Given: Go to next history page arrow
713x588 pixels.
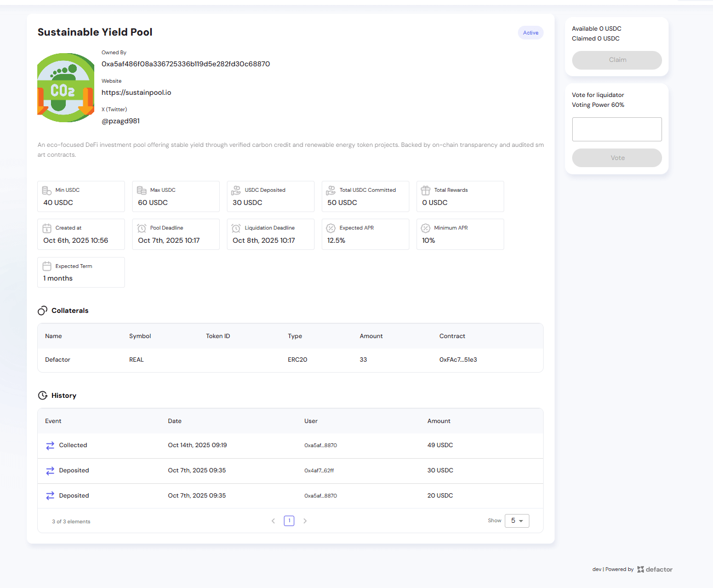Looking at the screenshot, I should (x=305, y=521).
